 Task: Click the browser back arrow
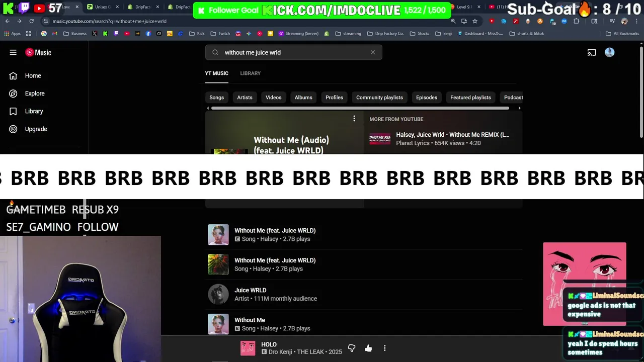8,21
